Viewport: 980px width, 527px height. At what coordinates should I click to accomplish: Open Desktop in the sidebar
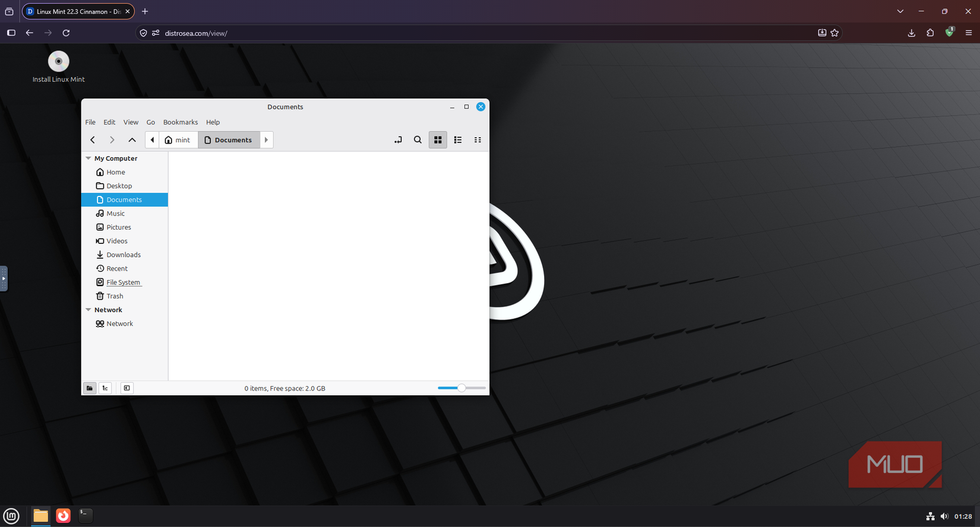pos(125,186)
